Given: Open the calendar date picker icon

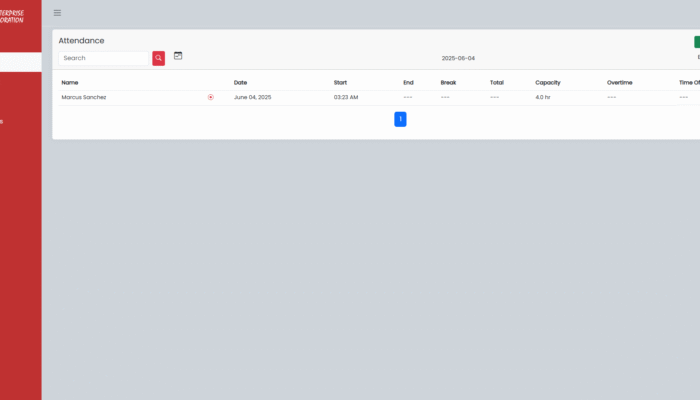Looking at the screenshot, I should pos(178,56).
